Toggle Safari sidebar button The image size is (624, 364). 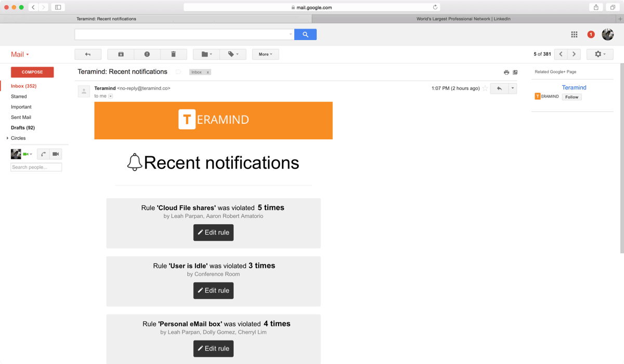[x=58, y=7]
